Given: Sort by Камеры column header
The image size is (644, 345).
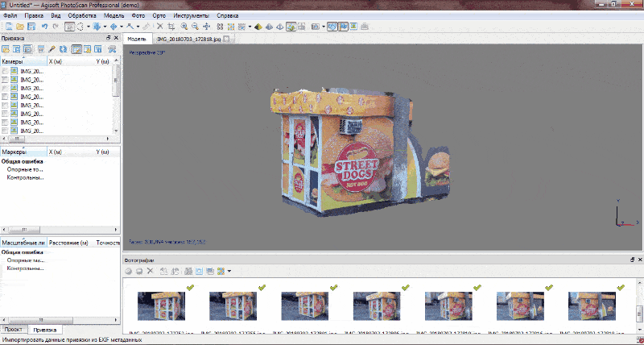Looking at the screenshot, I should pos(24,61).
